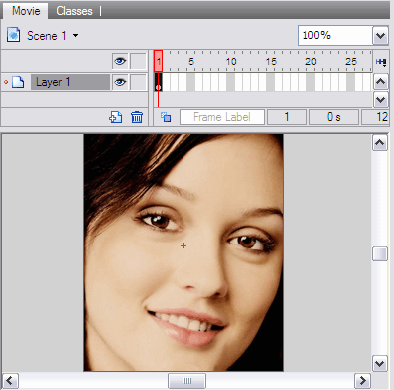Screen dimensions: 394x390
Task: Click the stage up arrow button
Action: click(x=380, y=143)
